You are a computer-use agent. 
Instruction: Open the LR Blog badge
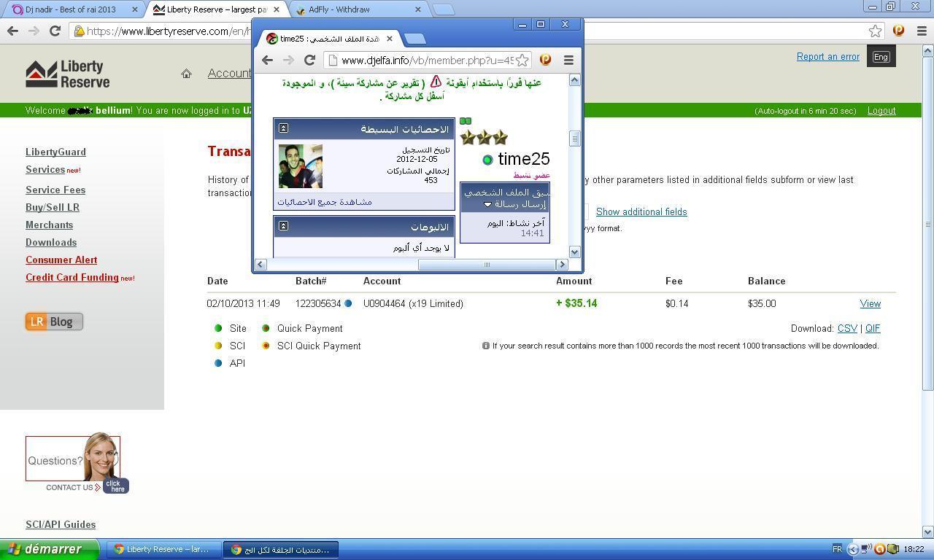[x=54, y=322]
